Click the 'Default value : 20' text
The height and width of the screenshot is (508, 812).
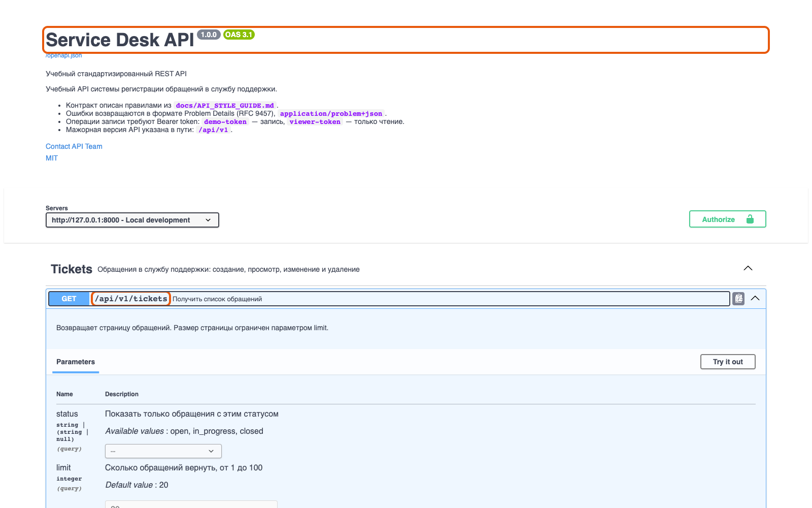point(137,485)
